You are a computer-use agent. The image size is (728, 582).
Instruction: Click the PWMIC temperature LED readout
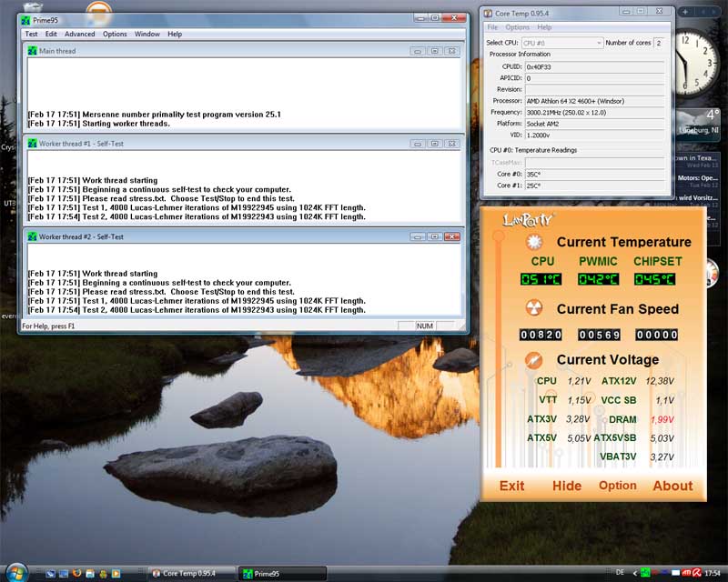pyautogui.click(x=598, y=279)
